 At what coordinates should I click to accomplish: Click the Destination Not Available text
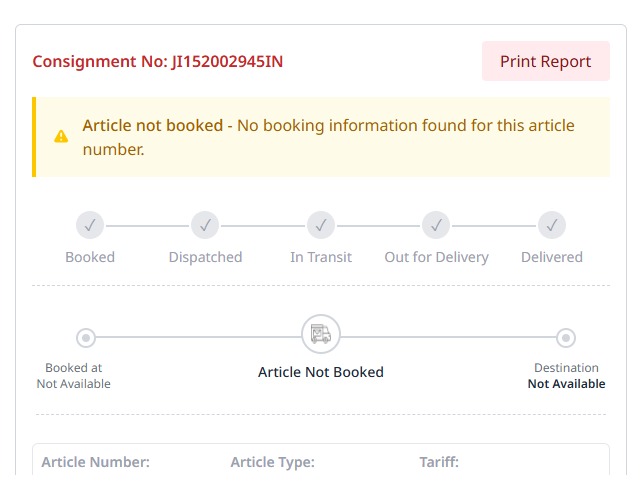pyautogui.click(x=566, y=376)
